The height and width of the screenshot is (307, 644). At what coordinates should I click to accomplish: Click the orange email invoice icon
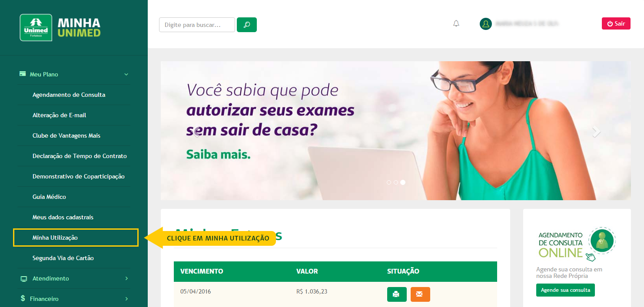[420, 294]
